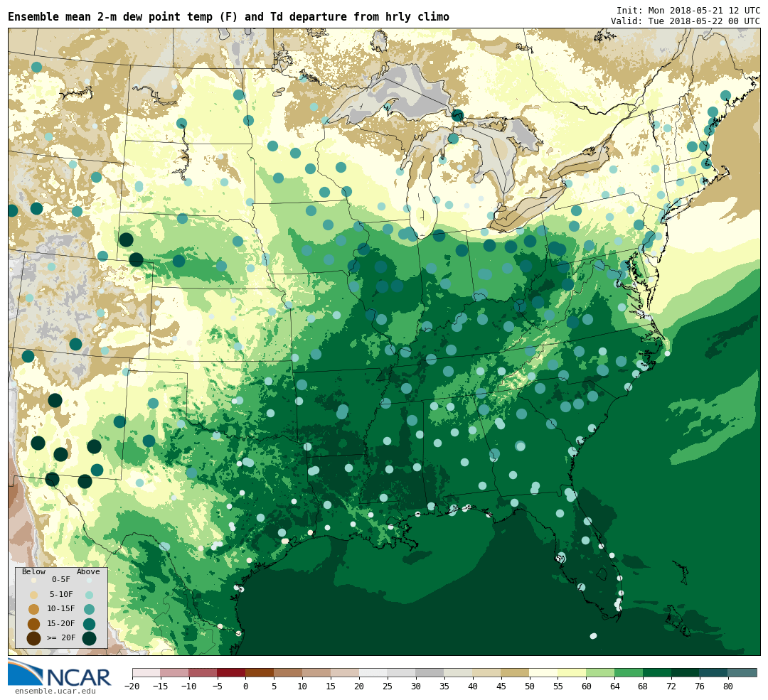768x700 pixels.
Task: Click the colorbar swatch between 10 and 15
Action: (x=317, y=672)
